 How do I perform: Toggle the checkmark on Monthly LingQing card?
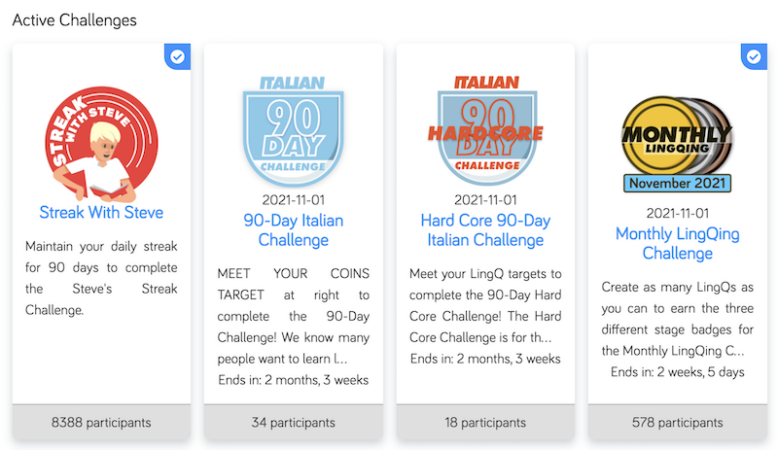[x=753, y=57]
